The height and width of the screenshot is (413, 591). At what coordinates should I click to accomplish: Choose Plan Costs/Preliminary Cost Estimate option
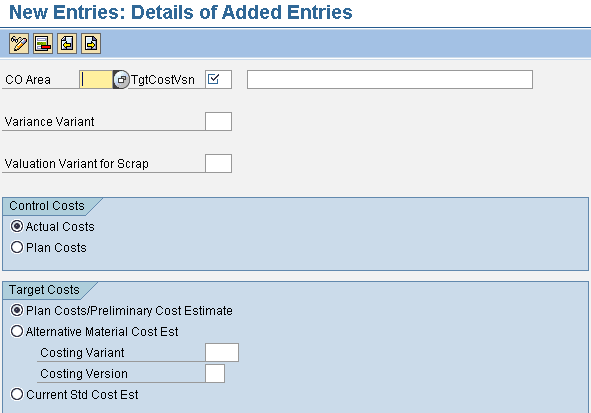coord(17,310)
